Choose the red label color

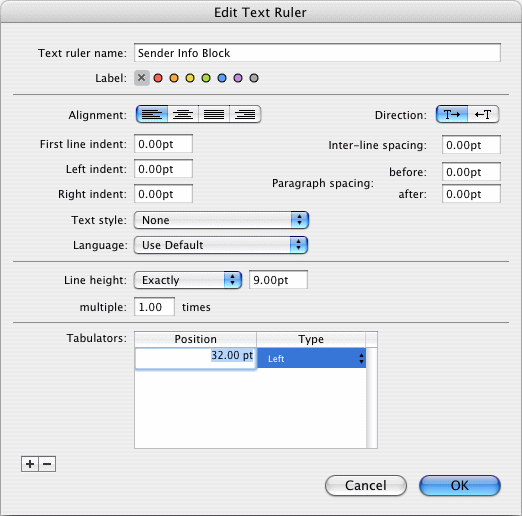pyautogui.click(x=158, y=78)
